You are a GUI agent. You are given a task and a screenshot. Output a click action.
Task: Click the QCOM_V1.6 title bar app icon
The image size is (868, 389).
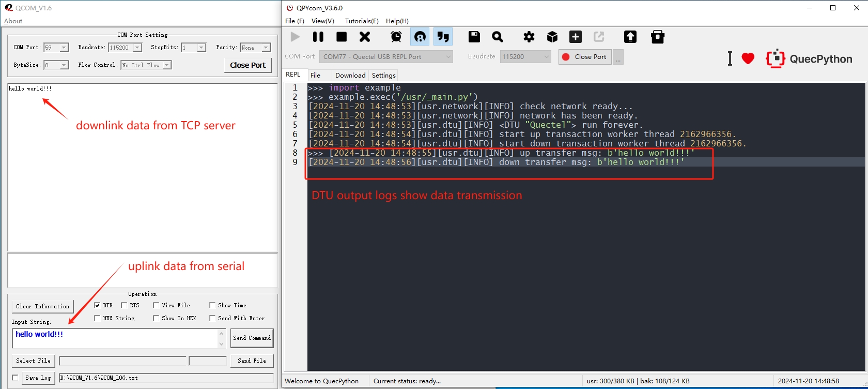pos(8,8)
